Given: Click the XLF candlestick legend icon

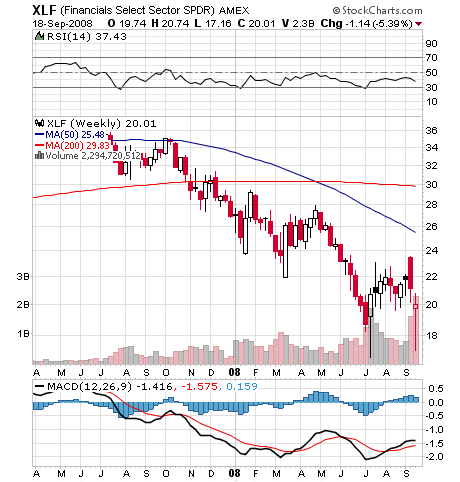Looking at the screenshot, I should pyautogui.click(x=39, y=123).
